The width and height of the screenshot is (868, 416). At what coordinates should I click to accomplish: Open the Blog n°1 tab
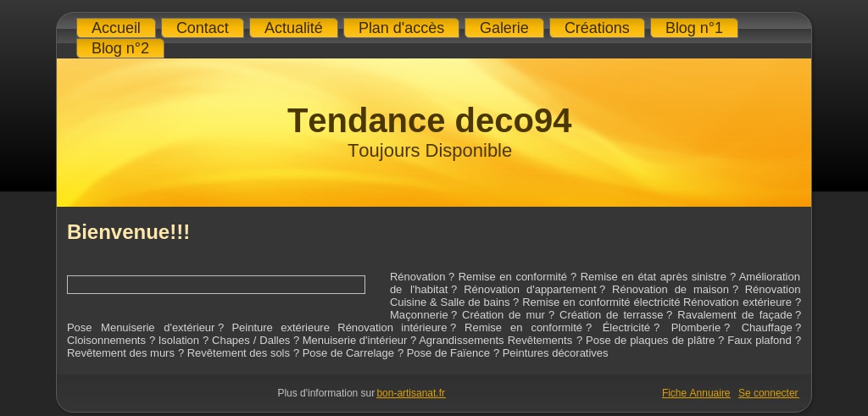coord(694,28)
